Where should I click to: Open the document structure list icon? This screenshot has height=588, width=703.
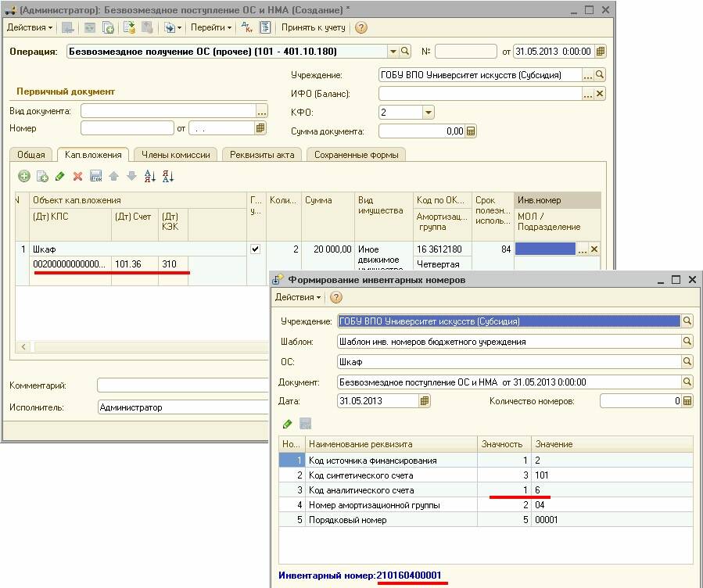coord(265,27)
